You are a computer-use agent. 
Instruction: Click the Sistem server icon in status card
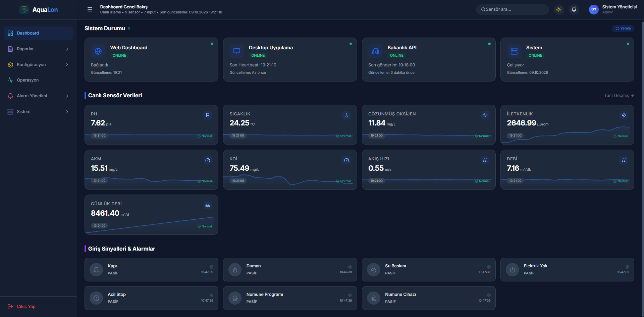(x=514, y=51)
